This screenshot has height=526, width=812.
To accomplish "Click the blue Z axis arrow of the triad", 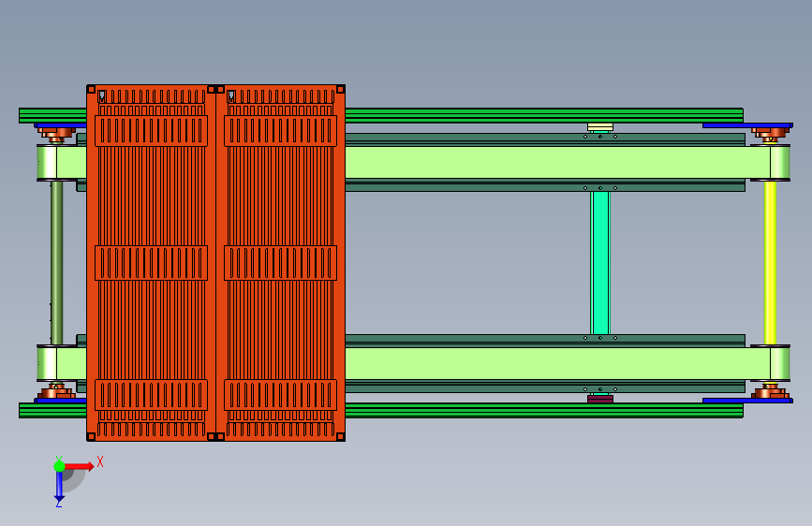I will pyautogui.click(x=59, y=487).
